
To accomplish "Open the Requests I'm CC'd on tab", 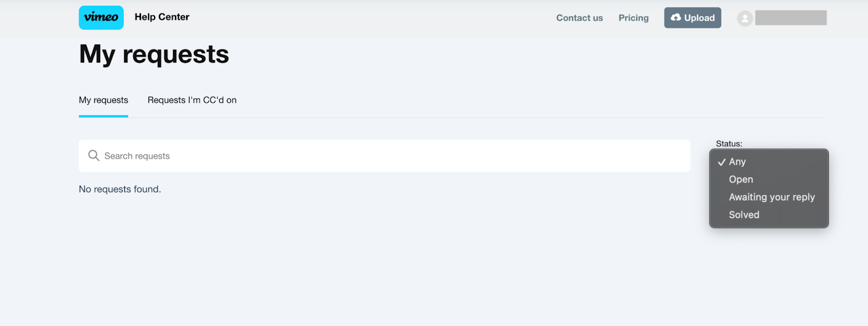I will (192, 100).
